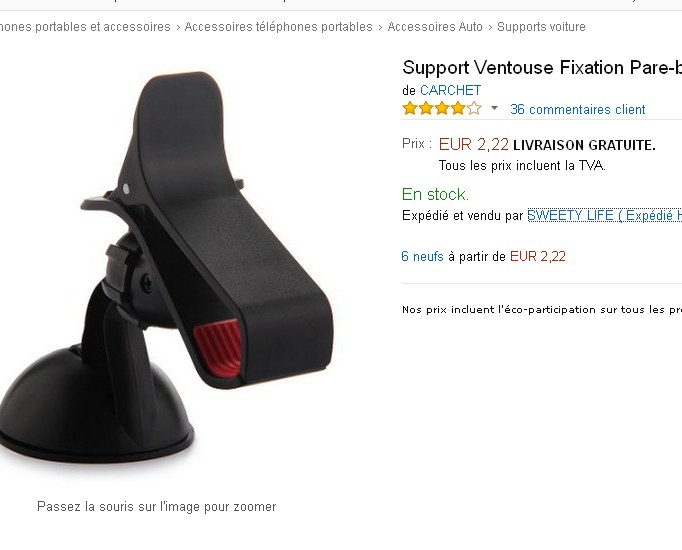Go to Accessoires Auto breadcrumb

coord(435,27)
